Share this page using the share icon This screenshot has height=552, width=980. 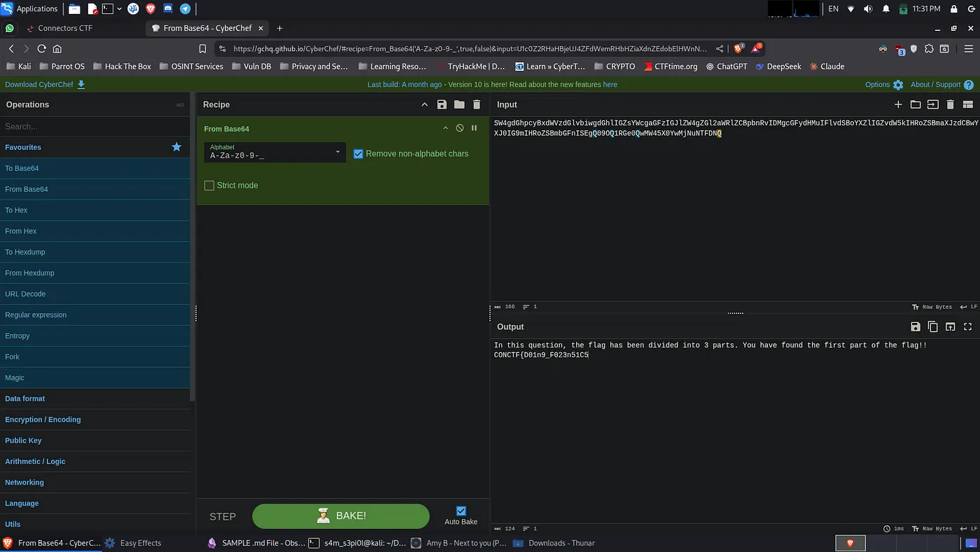pos(720,48)
